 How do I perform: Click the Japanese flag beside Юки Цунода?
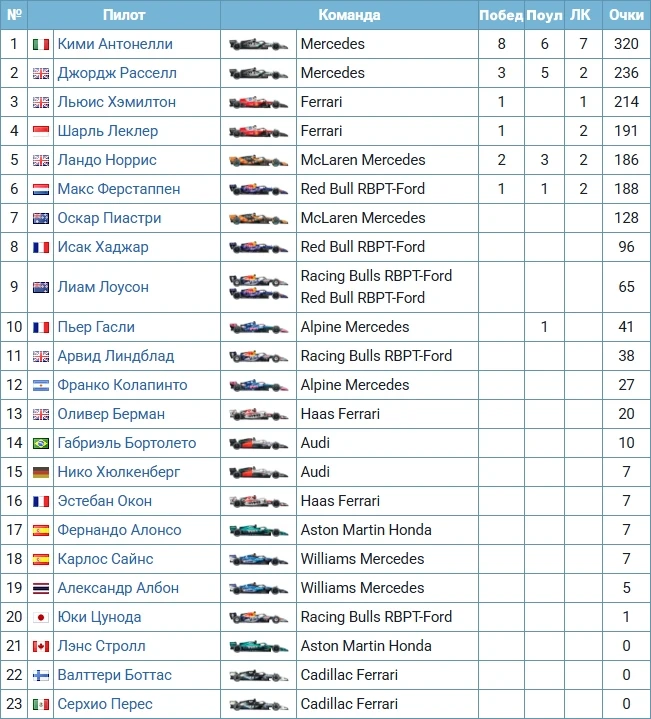[41, 618]
